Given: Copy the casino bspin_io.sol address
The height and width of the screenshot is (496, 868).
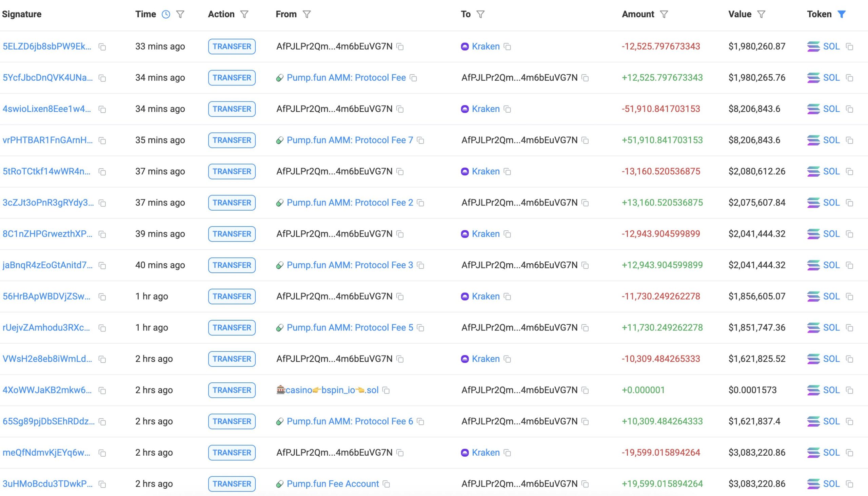Looking at the screenshot, I should point(386,390).
